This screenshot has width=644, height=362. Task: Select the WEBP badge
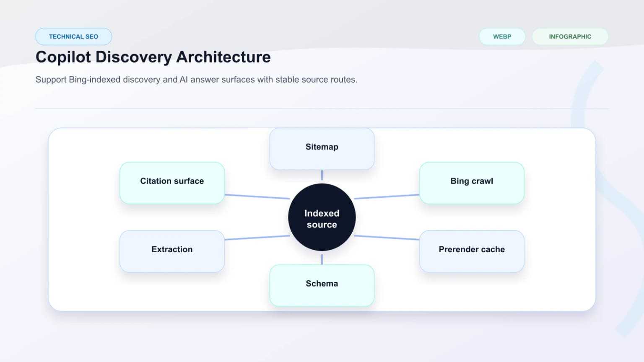point(502,36)
